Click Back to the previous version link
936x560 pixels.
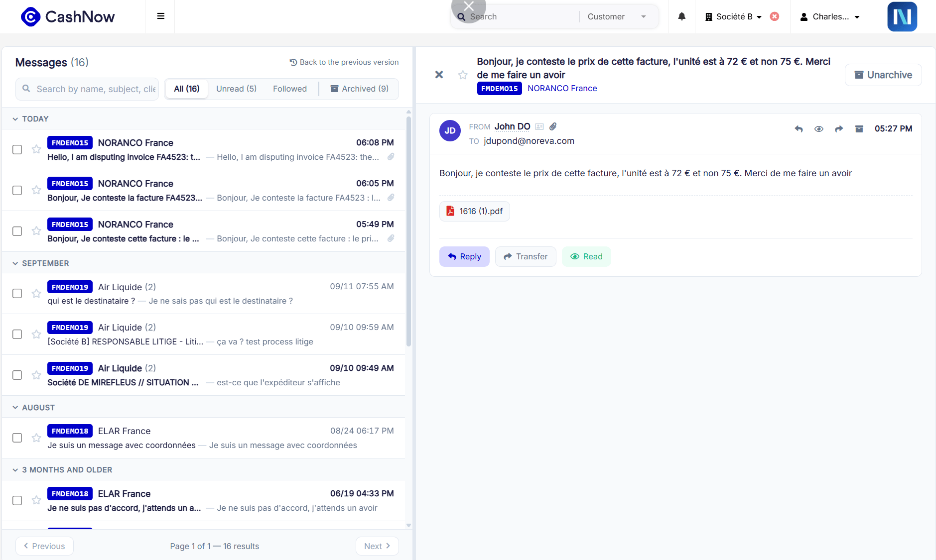pos(344,62)
